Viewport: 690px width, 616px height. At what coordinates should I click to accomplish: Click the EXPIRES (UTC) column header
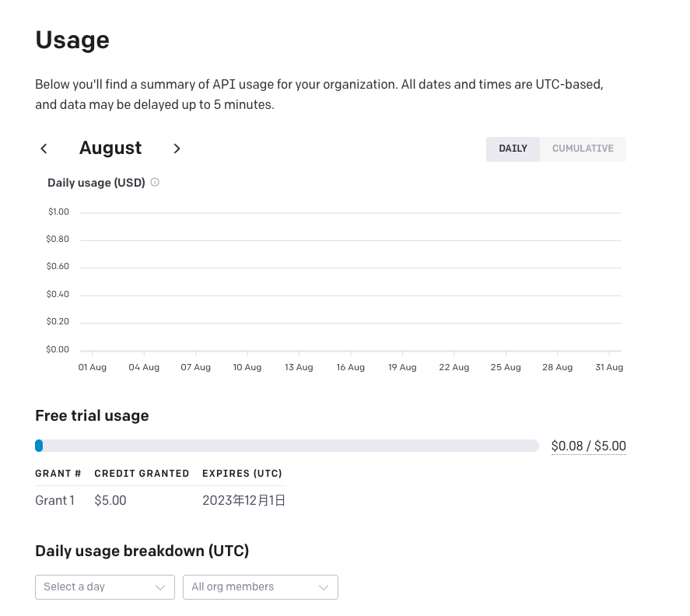pos(242,474)
